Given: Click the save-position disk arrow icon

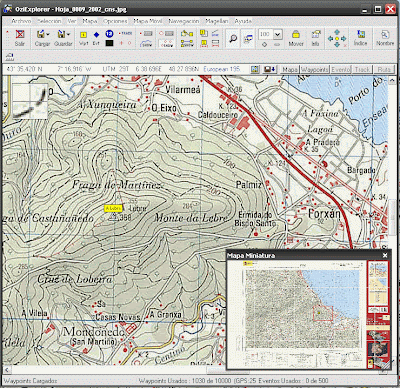Looking at the screenshot, I should 270,69.
